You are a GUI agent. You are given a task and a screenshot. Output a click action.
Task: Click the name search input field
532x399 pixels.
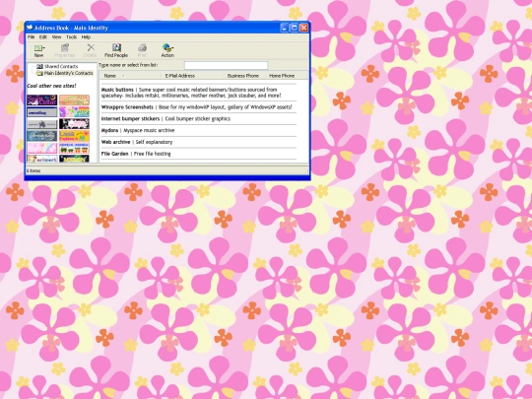226,65
